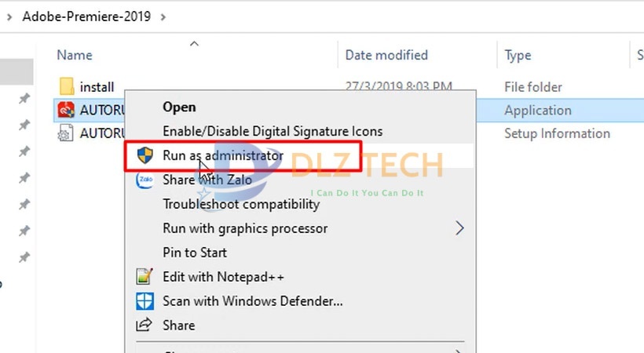
Task: Expand the Run with graphics processor submenu arrow
Action: tap(459, 228)
